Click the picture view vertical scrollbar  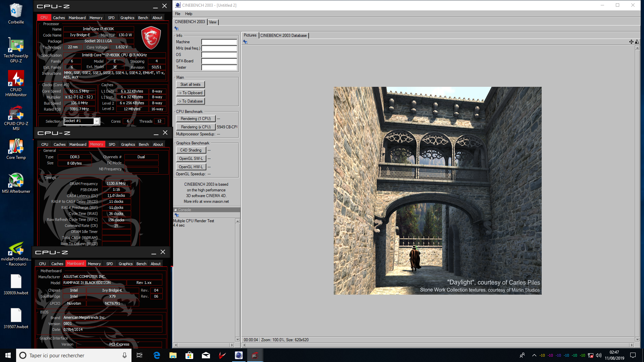[637, 194]
